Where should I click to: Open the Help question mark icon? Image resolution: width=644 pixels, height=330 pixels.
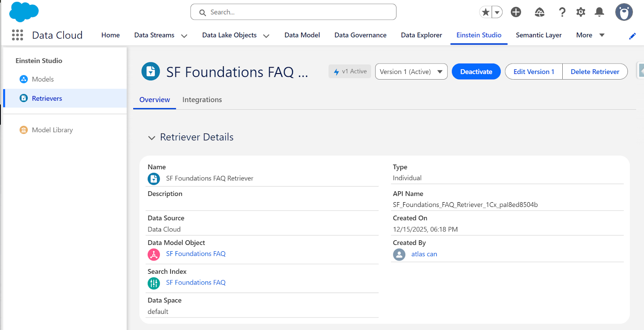[x=562, y=12]
